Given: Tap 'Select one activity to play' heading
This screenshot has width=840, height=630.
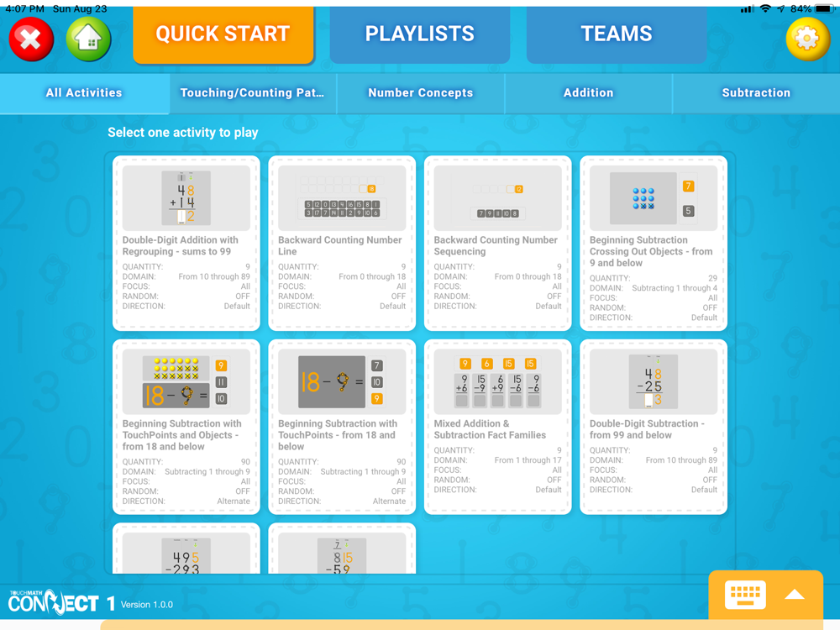Looking at the screenshot, I should coord(182,133).
